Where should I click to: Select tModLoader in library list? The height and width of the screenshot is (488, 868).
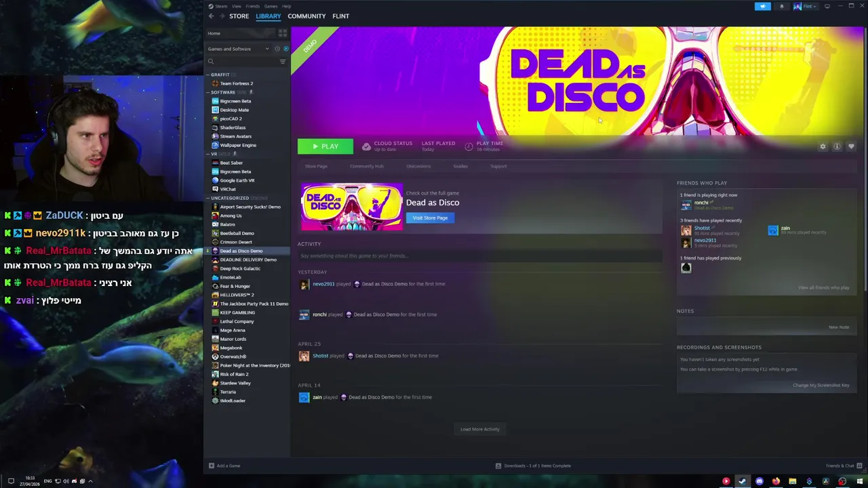coord(233,401)
